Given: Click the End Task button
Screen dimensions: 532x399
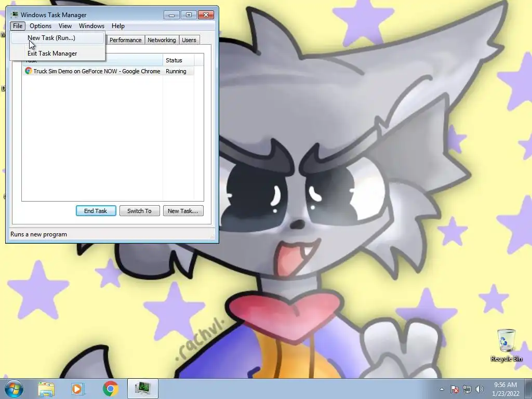Looking at the screenshot, I should [x=96, y=211].
